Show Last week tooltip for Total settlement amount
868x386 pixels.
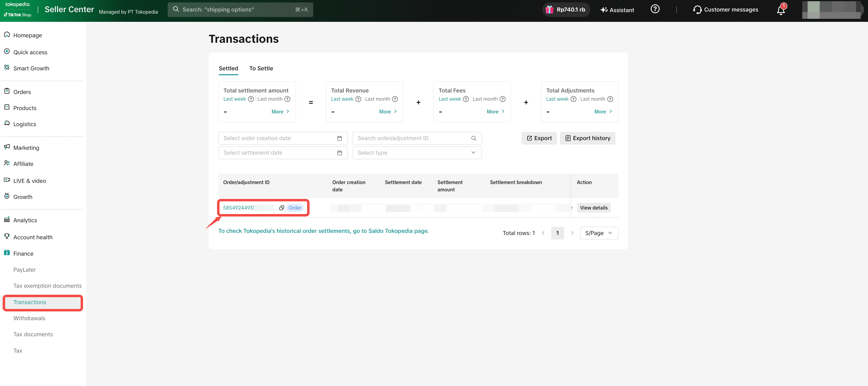(251, 99)
